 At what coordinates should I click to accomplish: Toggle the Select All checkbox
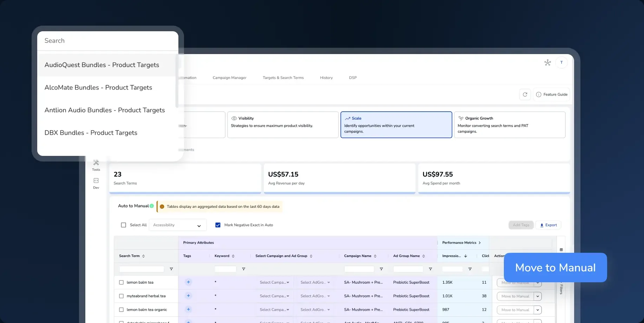[123, 225]
